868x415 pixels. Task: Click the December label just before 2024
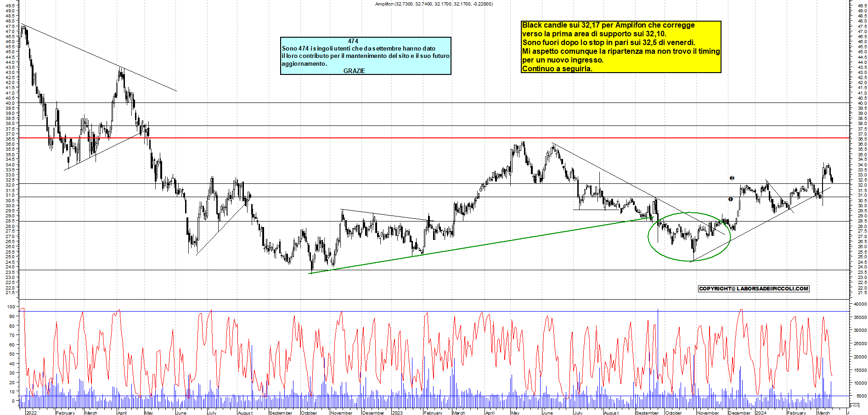click(x=739, y=413)
